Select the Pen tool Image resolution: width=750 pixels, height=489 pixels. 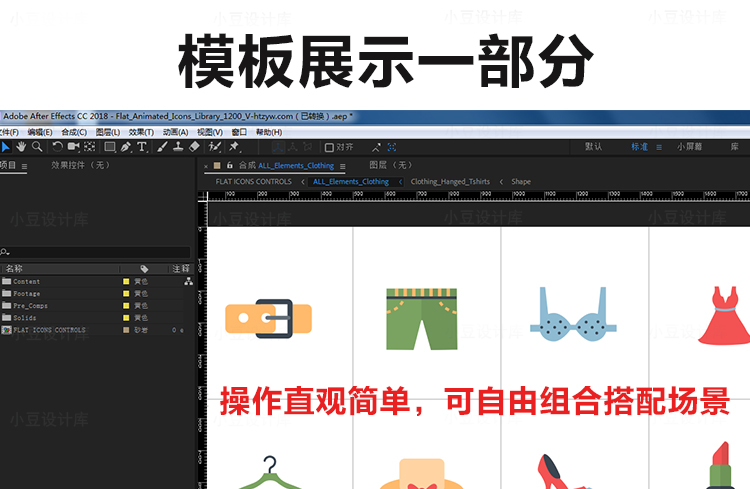point(126,147)
